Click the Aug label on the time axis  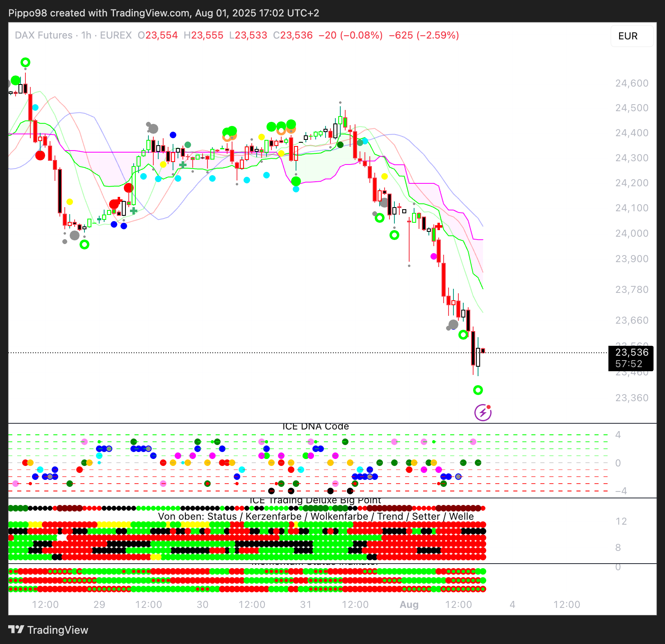(409, 605)
